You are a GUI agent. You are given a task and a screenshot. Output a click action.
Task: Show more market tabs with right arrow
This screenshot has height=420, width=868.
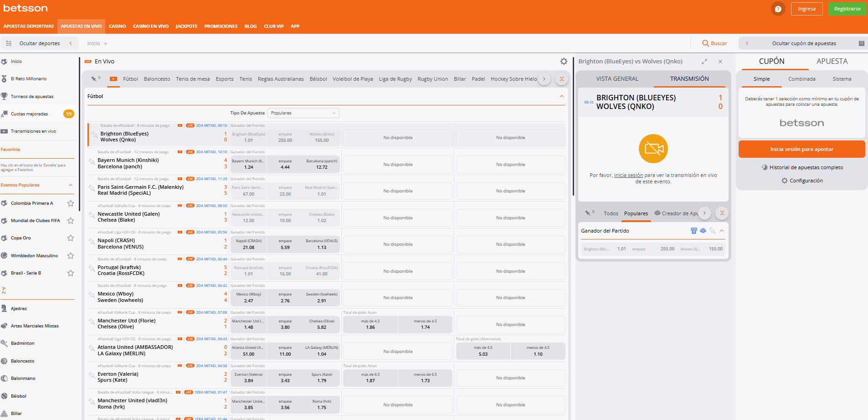pos(704,213)
